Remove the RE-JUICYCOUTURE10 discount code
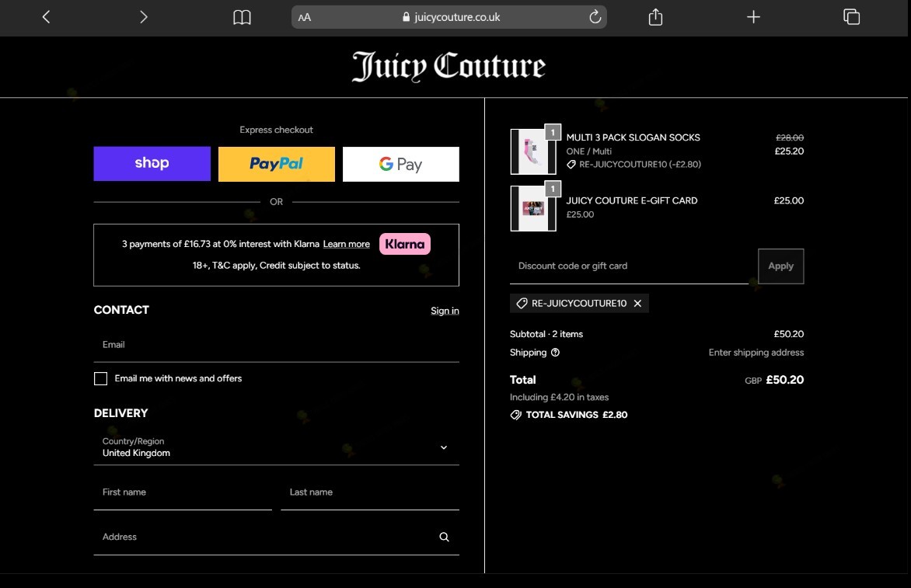 click(637, 303)
